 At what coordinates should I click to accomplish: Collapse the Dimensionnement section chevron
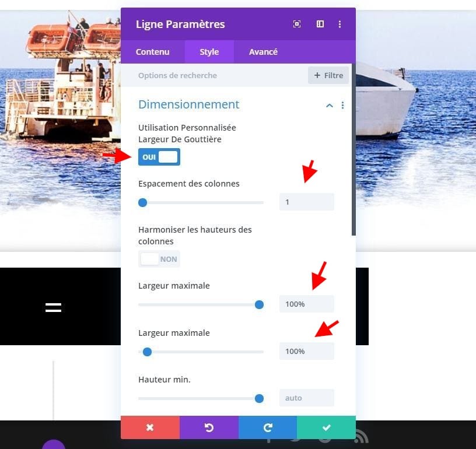coord(330,106)
